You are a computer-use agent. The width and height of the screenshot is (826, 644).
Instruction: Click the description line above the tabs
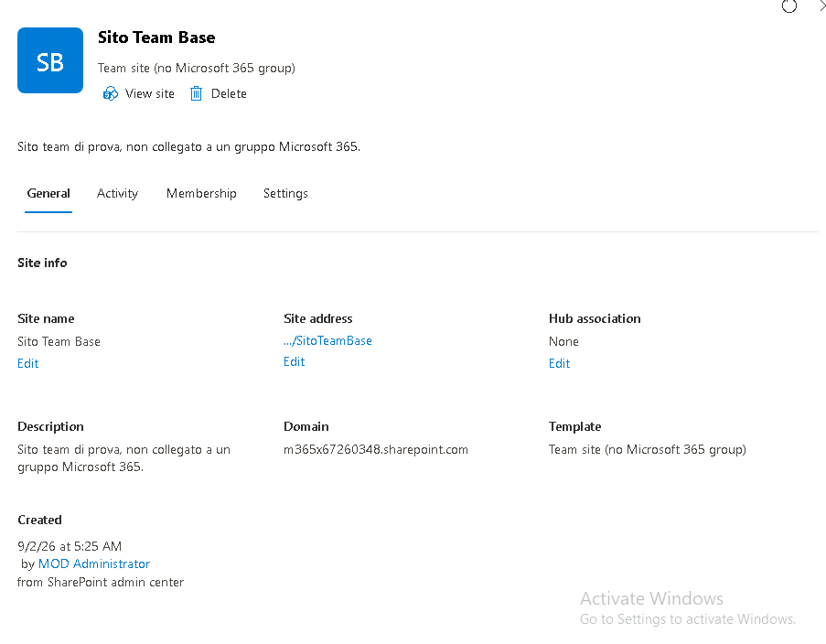pyautogui.click(x=188, y=146)
